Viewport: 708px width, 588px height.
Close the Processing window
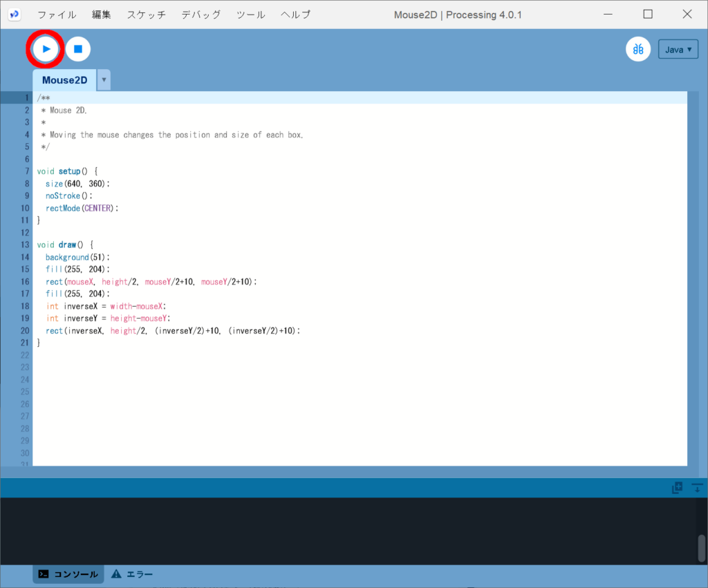pos(687,15)
